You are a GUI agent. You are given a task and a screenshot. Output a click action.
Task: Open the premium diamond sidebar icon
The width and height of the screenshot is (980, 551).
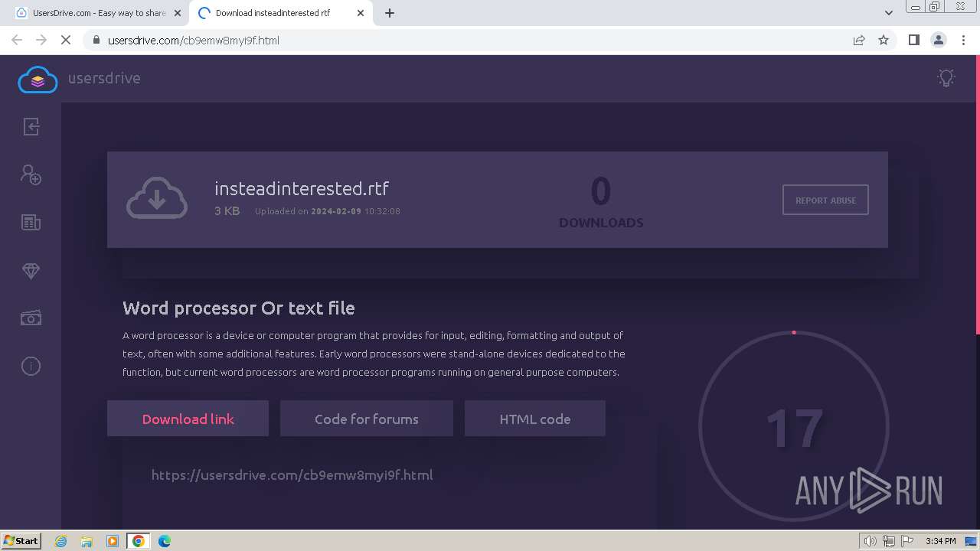pyautogui.click(x=31, y=271)
